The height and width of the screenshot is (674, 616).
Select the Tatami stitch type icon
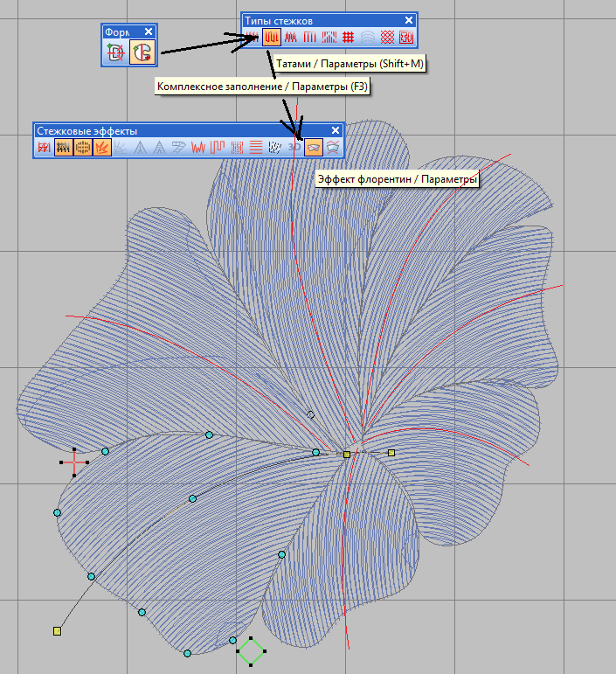pyautogui.click(x=272, y=38)
